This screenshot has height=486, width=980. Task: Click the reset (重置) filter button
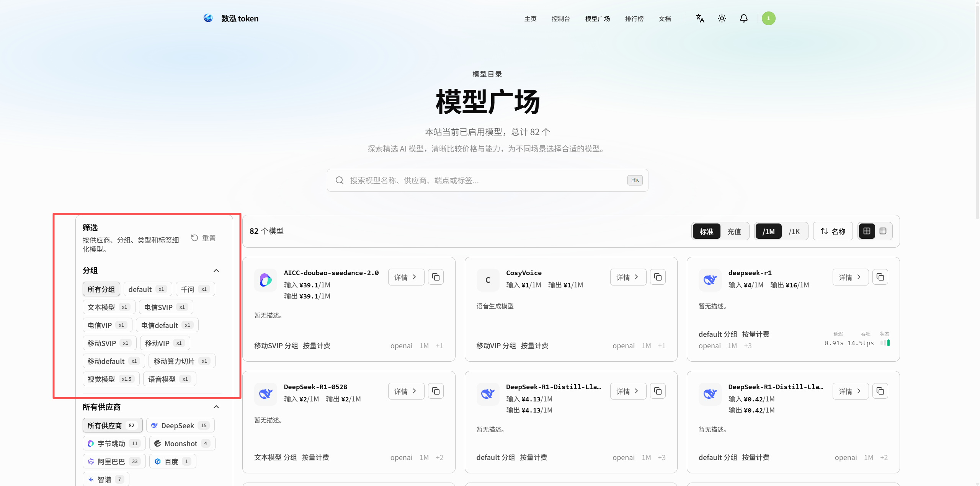point(203,238)
